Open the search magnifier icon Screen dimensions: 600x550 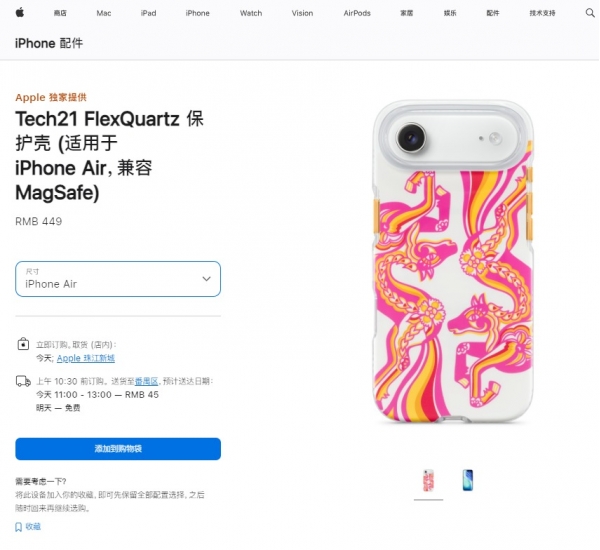[x=590, y=13]
